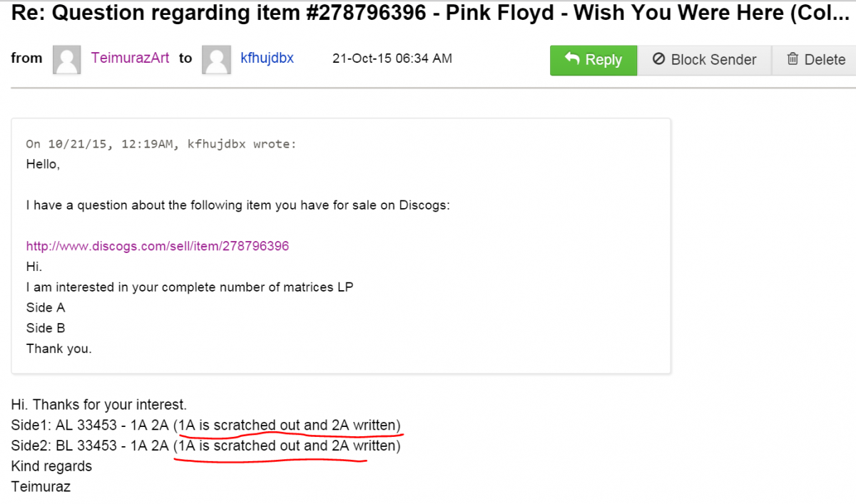The image size is (856, 504).
Task: Click the "Hi. Thanks for your interest." line
Action: (x=99, y=405)
